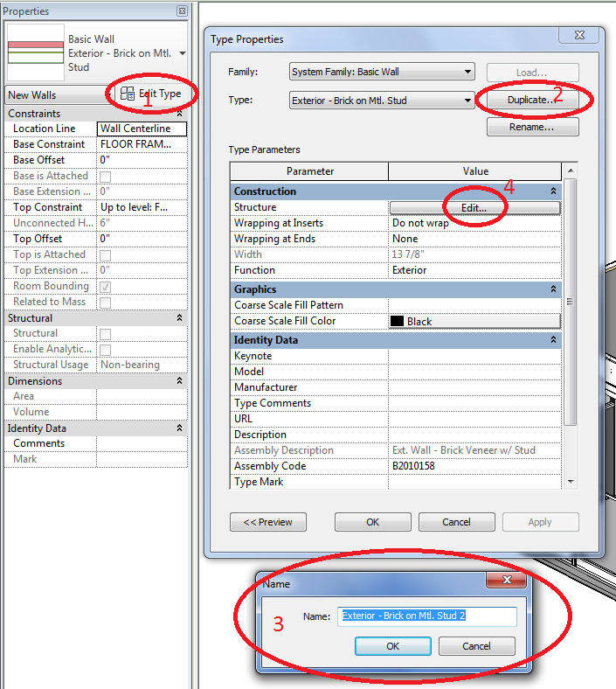This screenshot has width=616, height=689.
Task: Click the Rename... button
Action: tap(533, 127)
